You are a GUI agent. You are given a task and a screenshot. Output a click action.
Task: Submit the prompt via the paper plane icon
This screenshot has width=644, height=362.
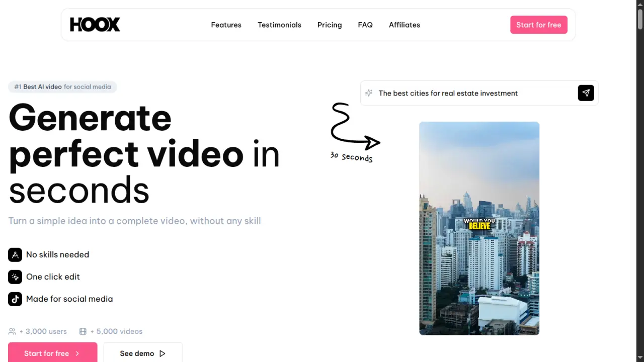click(586, 93)
